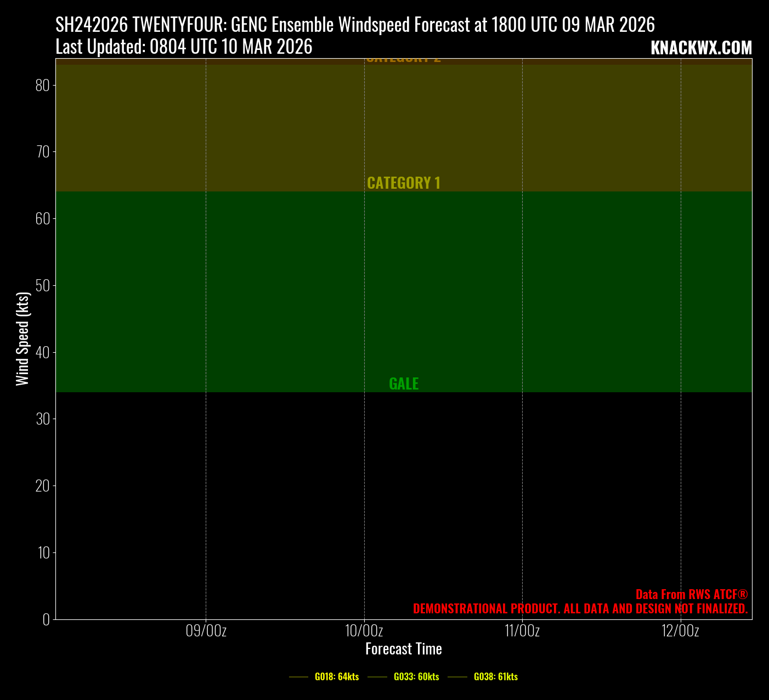The image size is (769, 700).
Task: Click the 30 wind speed tick label
Action: pyautogui.click(x=43, y=419)
